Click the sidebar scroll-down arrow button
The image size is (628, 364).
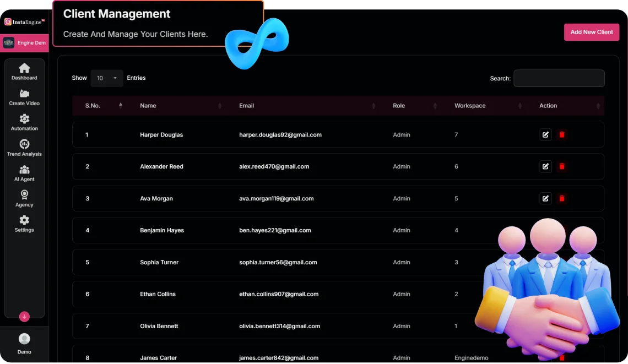tap(24, 317)
